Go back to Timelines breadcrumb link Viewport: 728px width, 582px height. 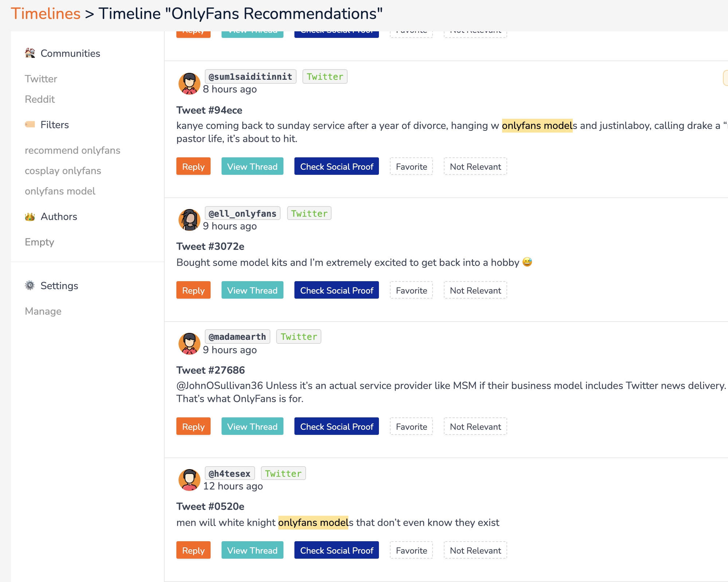point(46,13)
